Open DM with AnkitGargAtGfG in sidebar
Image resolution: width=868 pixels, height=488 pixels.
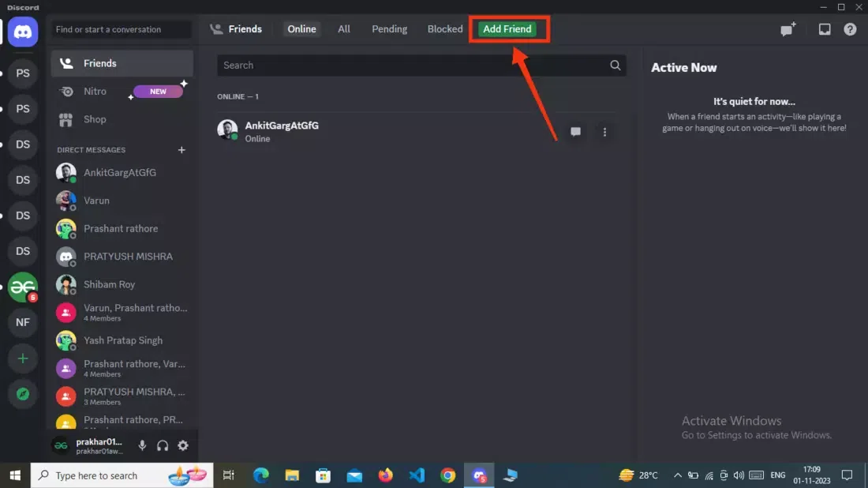(122, 173)
